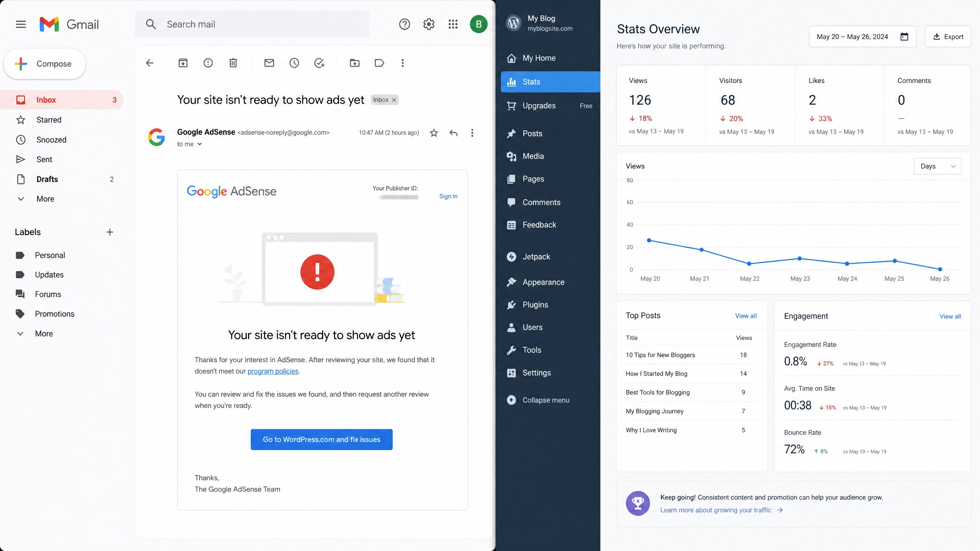This screenshot has height=551, width=980.
Task: Open the Google account avatar B
Action: (479, 24)
